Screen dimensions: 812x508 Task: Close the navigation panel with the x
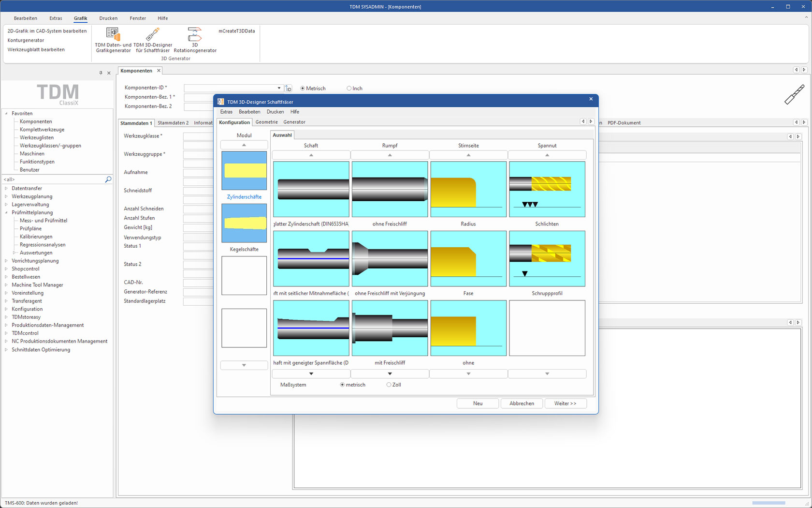[109, 73]
